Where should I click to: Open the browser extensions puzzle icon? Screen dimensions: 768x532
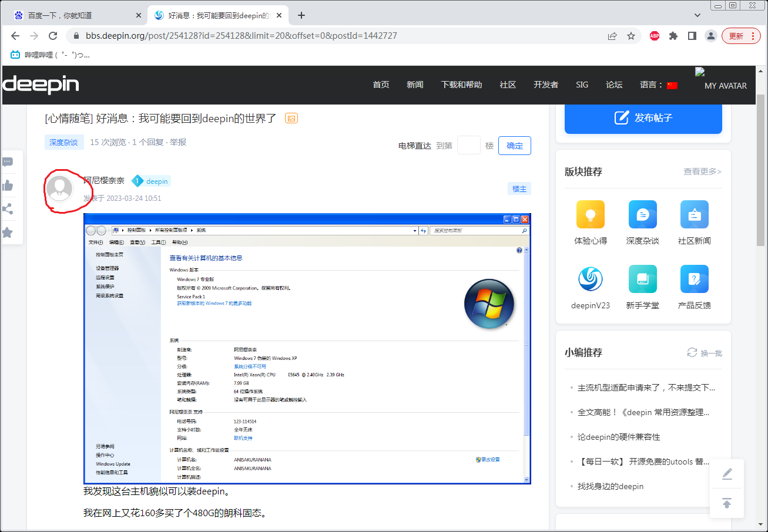673,36
